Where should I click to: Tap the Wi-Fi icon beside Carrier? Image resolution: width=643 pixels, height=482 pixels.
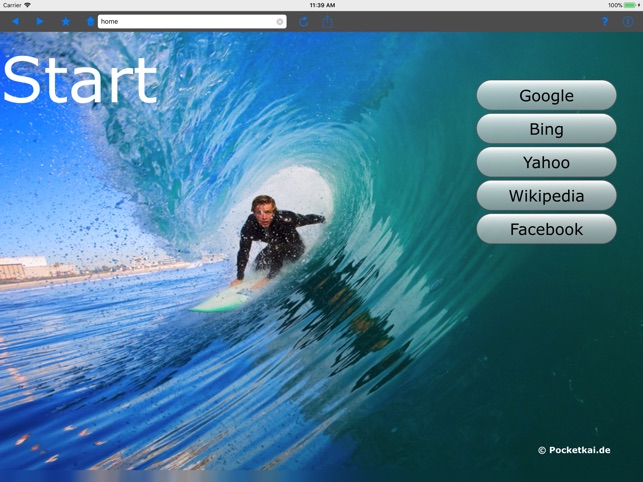coord(27,5)
